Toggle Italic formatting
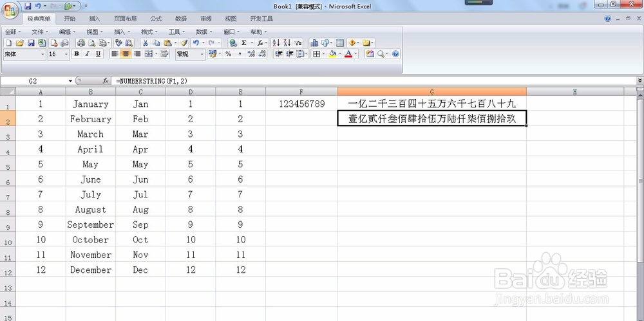Viewport: 644px width, 321px height. [x=87, y=54]
